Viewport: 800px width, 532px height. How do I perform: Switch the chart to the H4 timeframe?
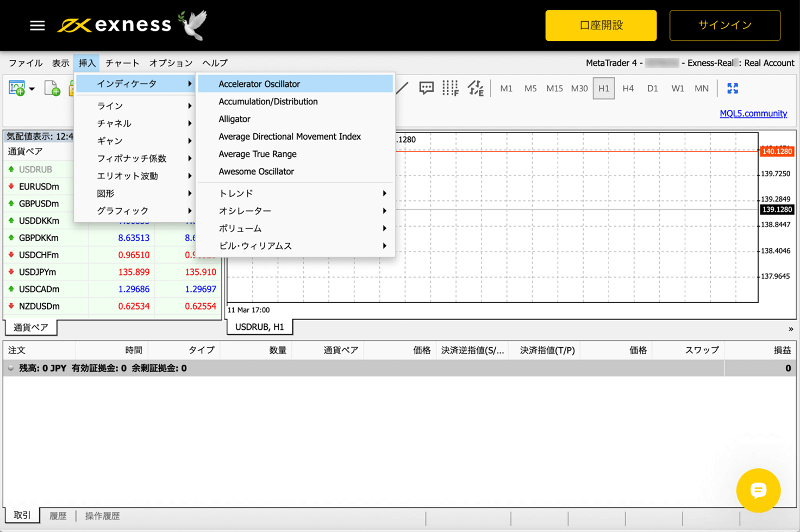point(628,88)
